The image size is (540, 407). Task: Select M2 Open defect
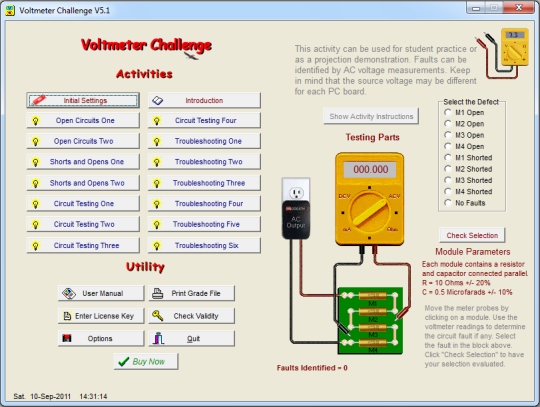(x=448, y=124)
